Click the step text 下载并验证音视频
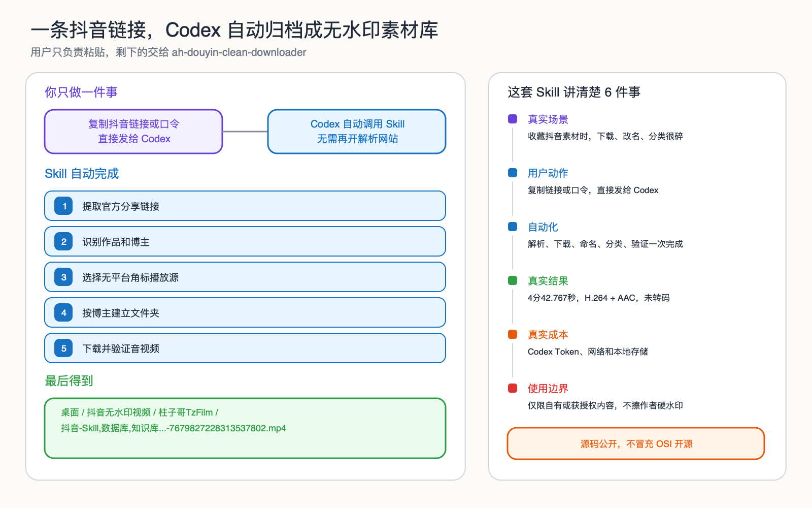Screen dimensions: 812x508 (x=121, y=348)
